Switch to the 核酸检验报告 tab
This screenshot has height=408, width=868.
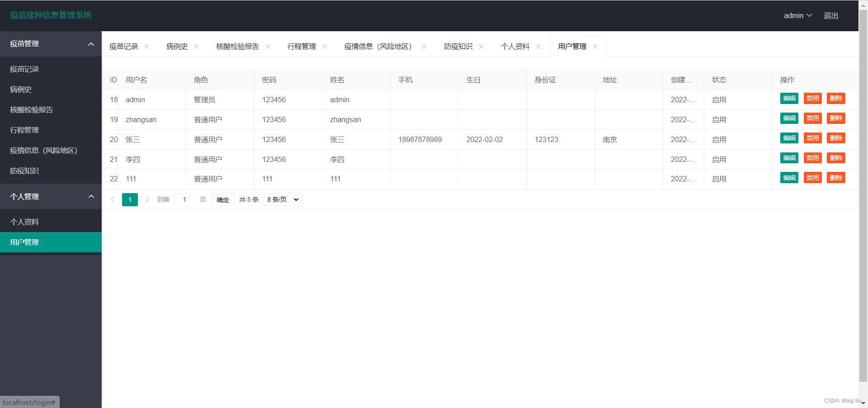tap(237, 47)
